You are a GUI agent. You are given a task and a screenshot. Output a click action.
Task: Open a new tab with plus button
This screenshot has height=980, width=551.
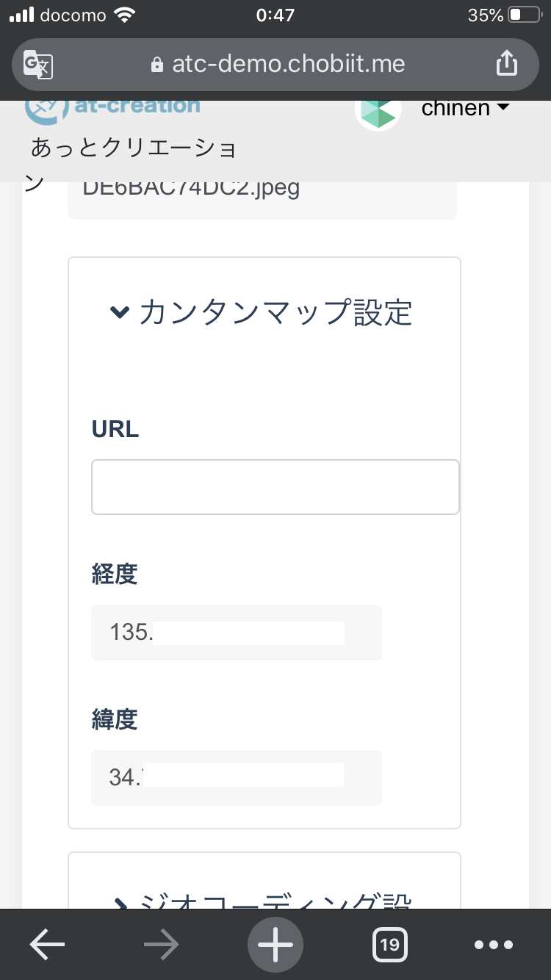275,945
